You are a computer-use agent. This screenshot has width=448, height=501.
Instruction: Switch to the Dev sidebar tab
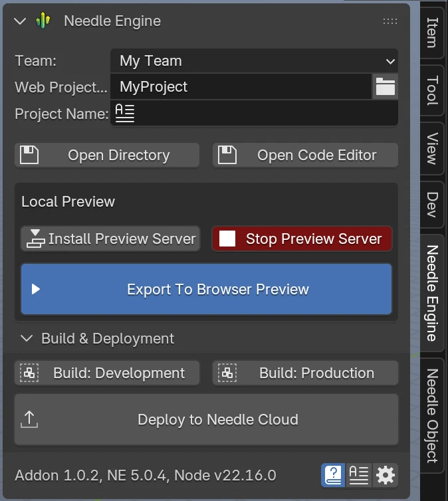pyautogui.click(x=431, y=205)
